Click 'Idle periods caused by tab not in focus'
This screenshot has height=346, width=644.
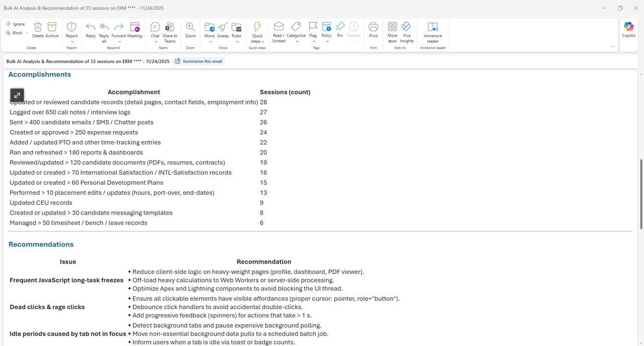pyautogui.click(x=68, y=334)
